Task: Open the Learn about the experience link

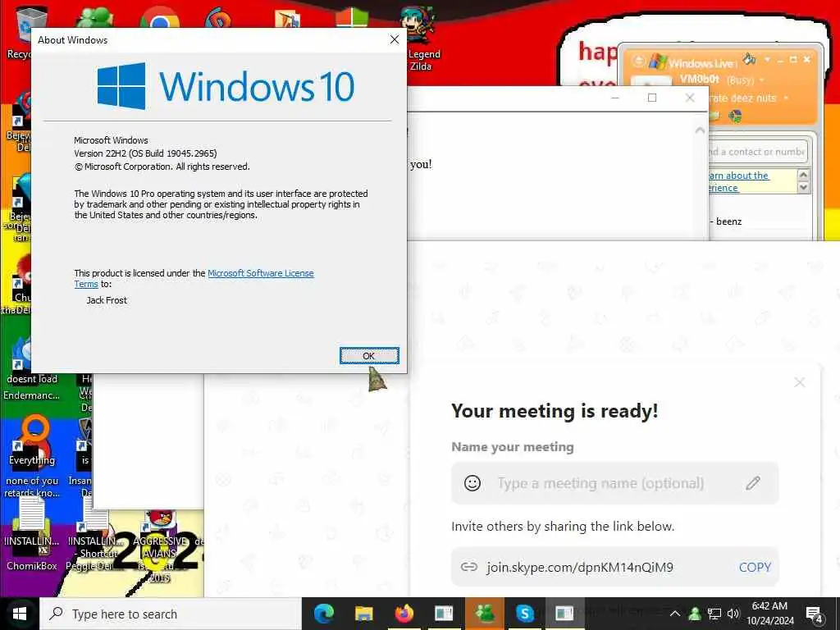Action: (739, 181)
